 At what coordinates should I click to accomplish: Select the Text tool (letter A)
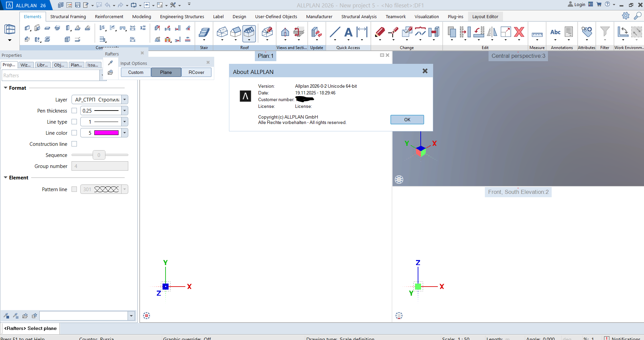(349, 32)
